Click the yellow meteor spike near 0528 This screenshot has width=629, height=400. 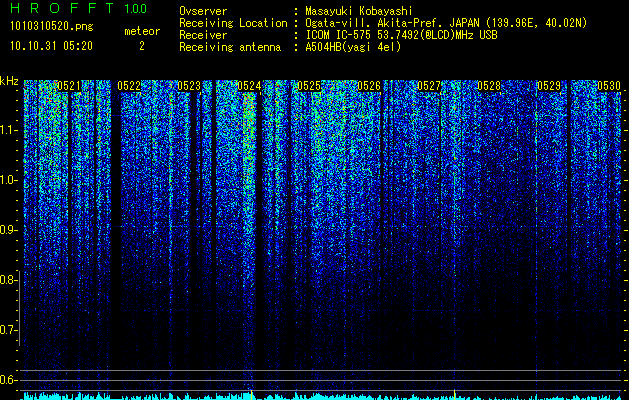coord(455,394)
